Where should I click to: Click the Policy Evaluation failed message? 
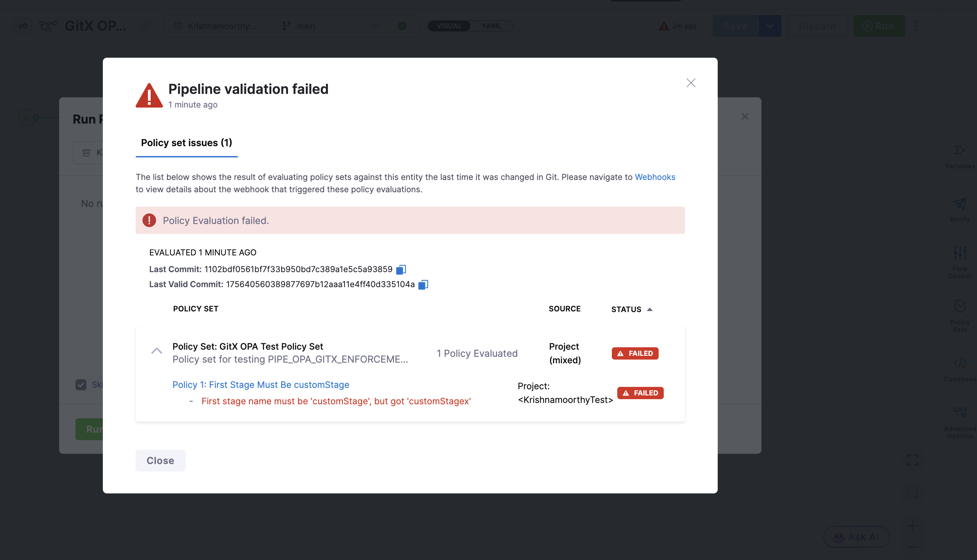coord(216,220)
